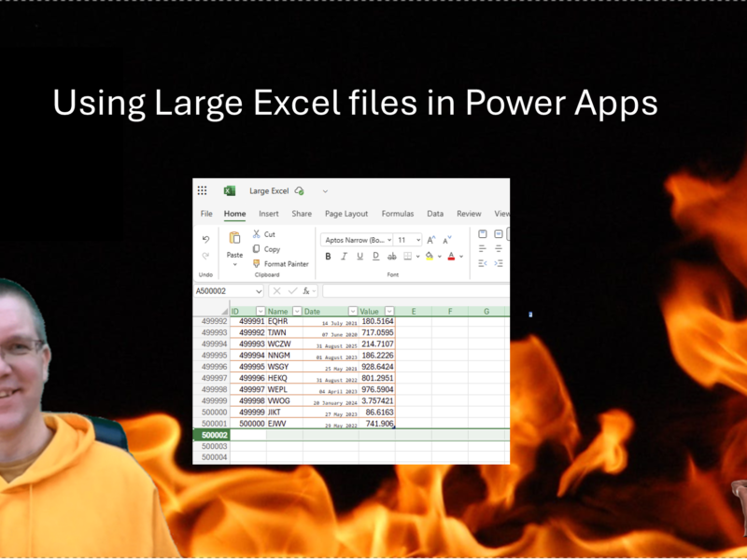Toggle underline formatting
The image size is (747, 560).
360,257
